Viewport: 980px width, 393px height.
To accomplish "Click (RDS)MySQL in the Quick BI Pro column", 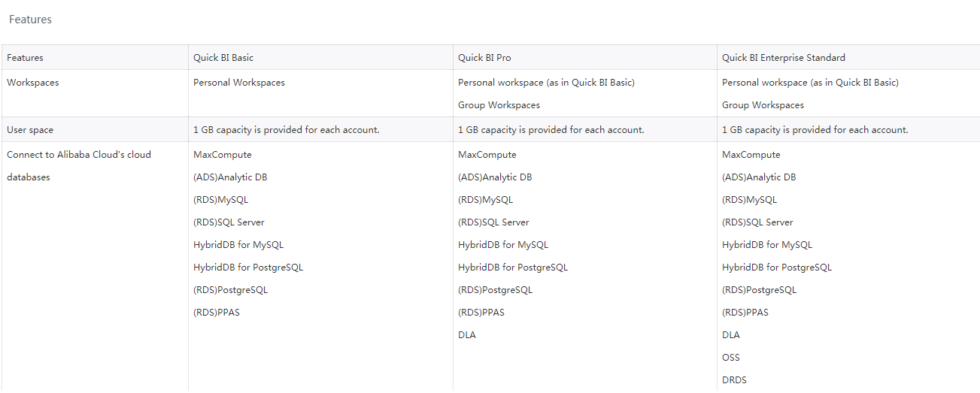I will click(485, 200).
